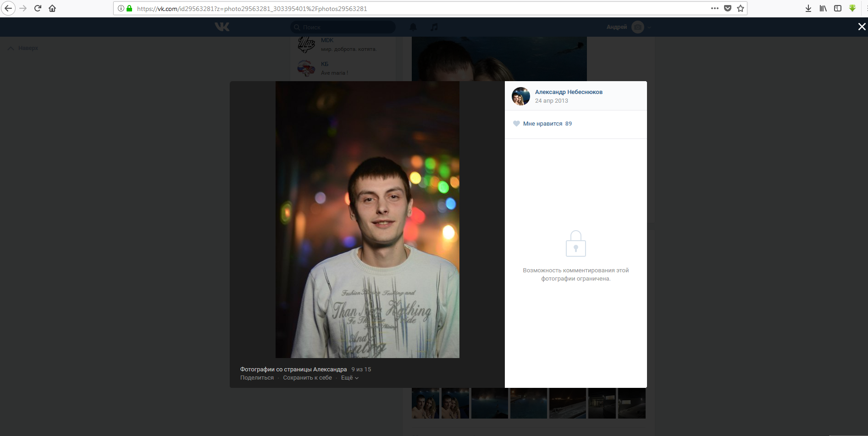Click the browser back arrow button

pos(8,8)
